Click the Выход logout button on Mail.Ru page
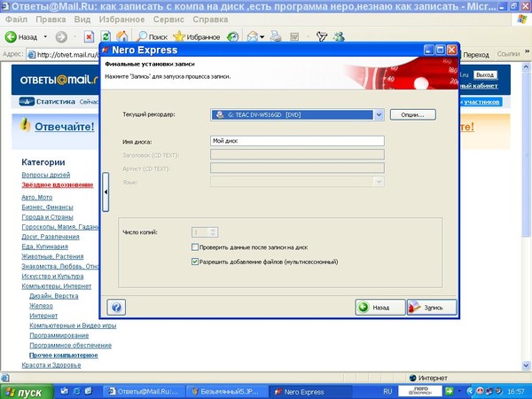 [x=485, y=74]
